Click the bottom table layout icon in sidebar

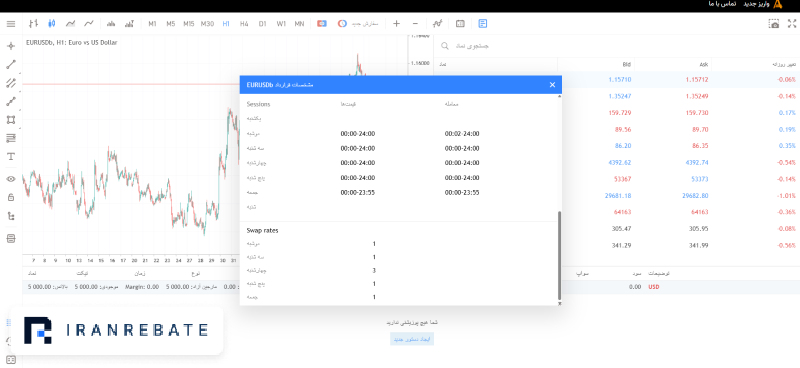coord(11,360)
